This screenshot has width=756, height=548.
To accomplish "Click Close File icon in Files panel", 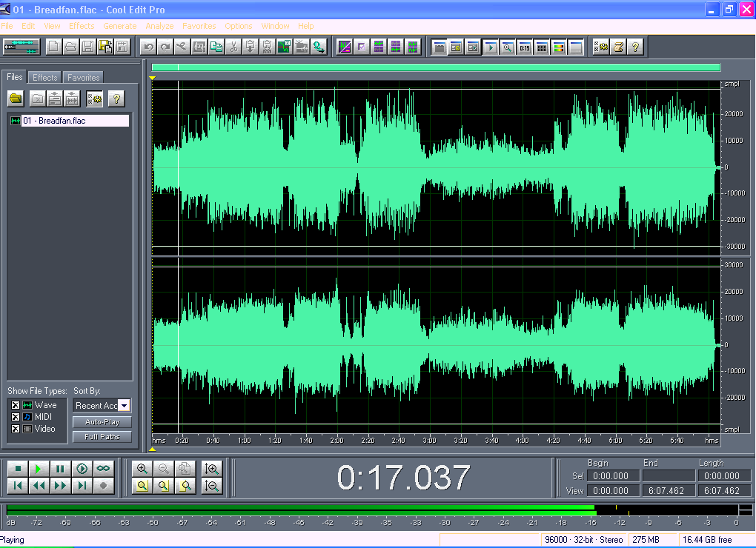I will pos(38,98).
